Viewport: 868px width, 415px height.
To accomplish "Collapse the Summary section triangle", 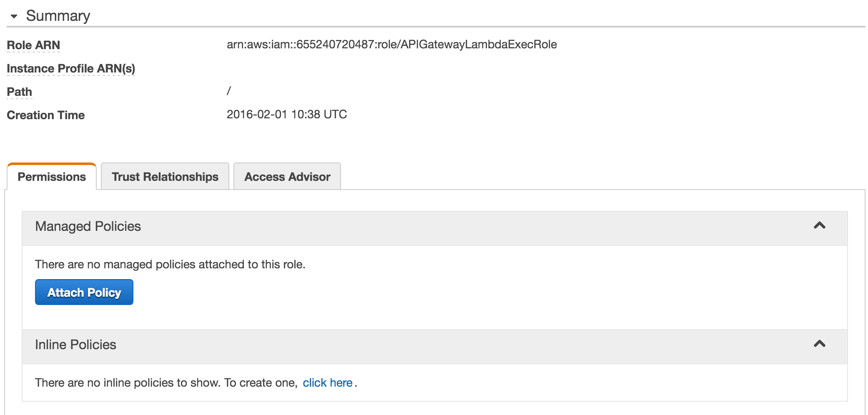I will [x=14, y=17].
